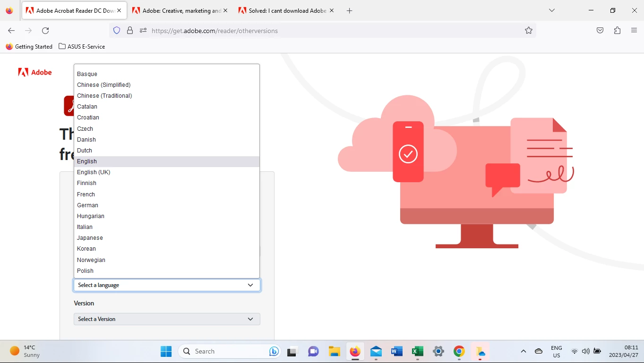Select Polish language option
Screen dimensions: 644x363
(167, 271)
